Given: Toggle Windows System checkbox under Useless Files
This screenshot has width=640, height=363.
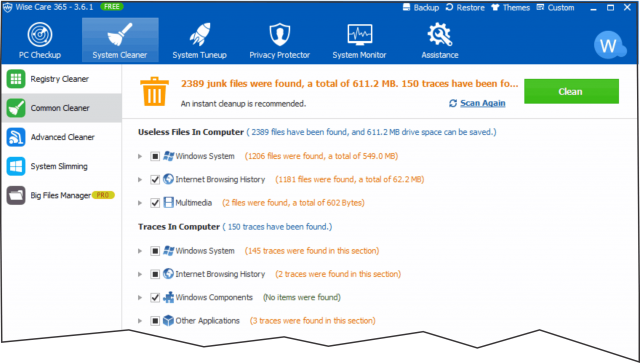Looking at the screenshot, I should click(155, 156).
